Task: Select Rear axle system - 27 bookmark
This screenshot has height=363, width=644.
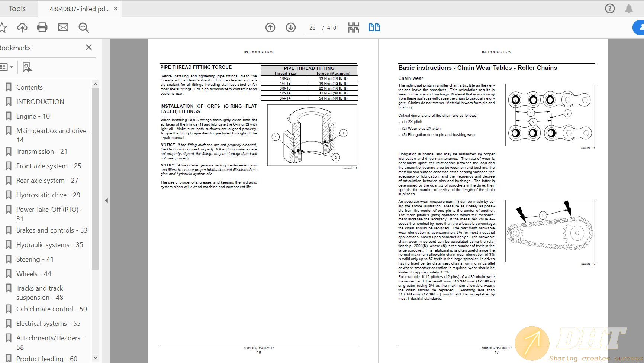Action: coord(47,181)
